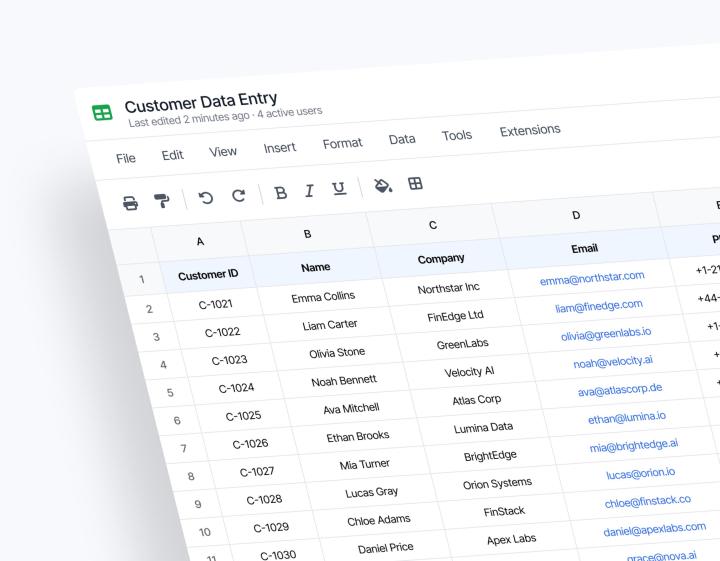
Task: Open the fill color bucket tool
Action: pos(382,185)
